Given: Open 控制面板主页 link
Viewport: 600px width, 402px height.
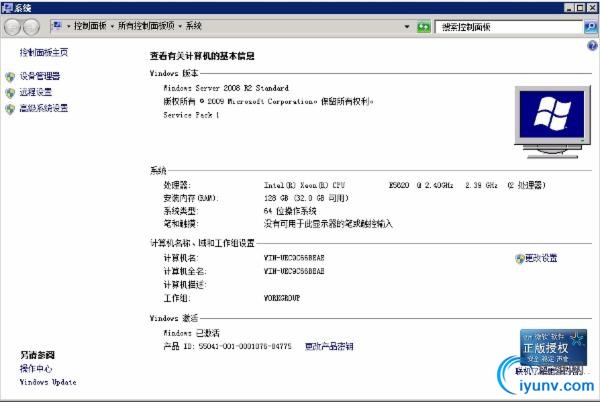Looking at the screenshot, I should click(44, 52).
